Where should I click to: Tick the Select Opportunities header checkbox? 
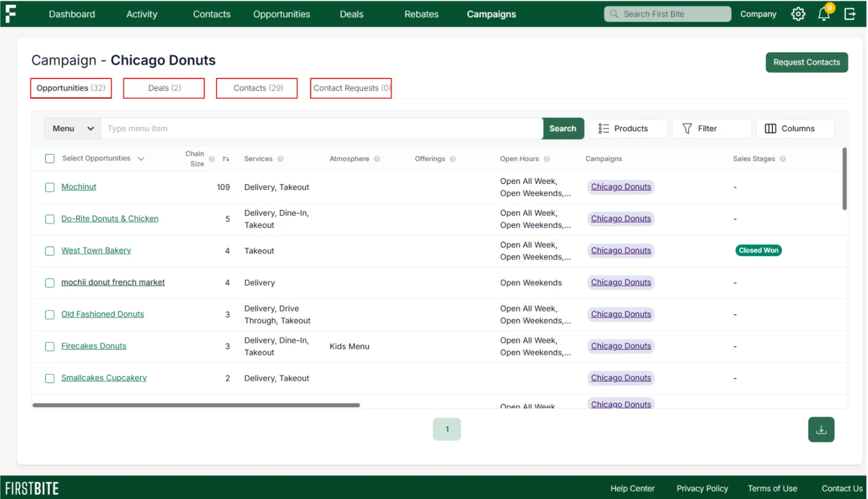(x=50, y=159)
